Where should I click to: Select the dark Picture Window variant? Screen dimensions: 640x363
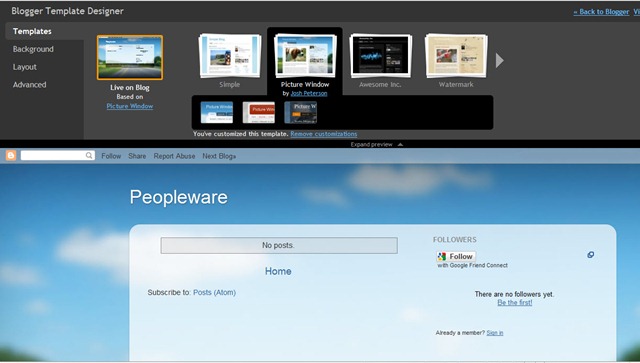click(300, 112)
